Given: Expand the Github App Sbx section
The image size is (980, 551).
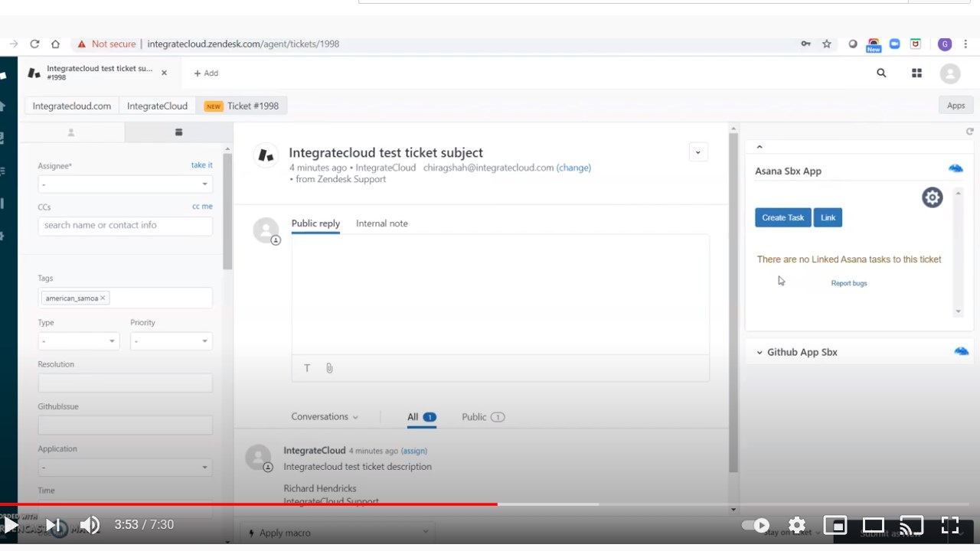Looking at the screenshot, I should pyautogui.click(x=759, y=353).
